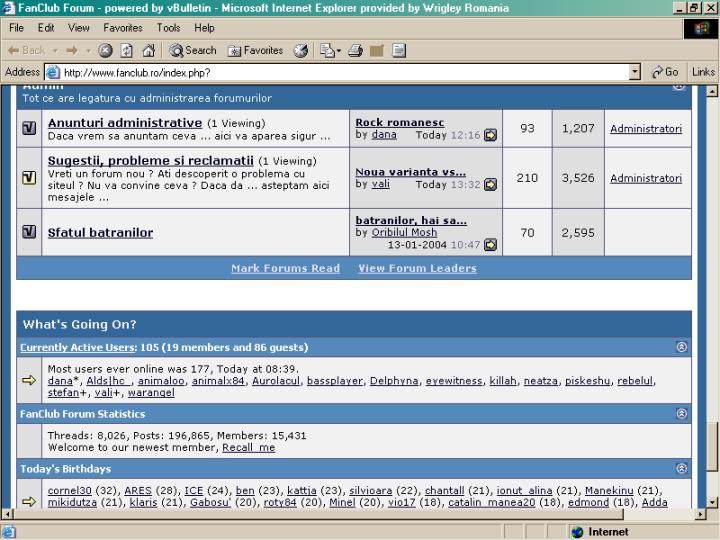Click the Edit toolbar icon
720x540 pixels.
377,51
